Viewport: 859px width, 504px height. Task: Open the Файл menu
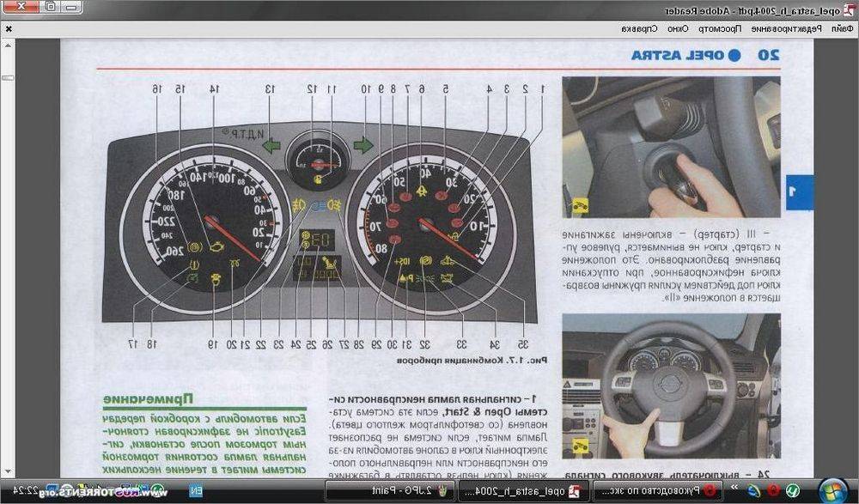[842, 28]
